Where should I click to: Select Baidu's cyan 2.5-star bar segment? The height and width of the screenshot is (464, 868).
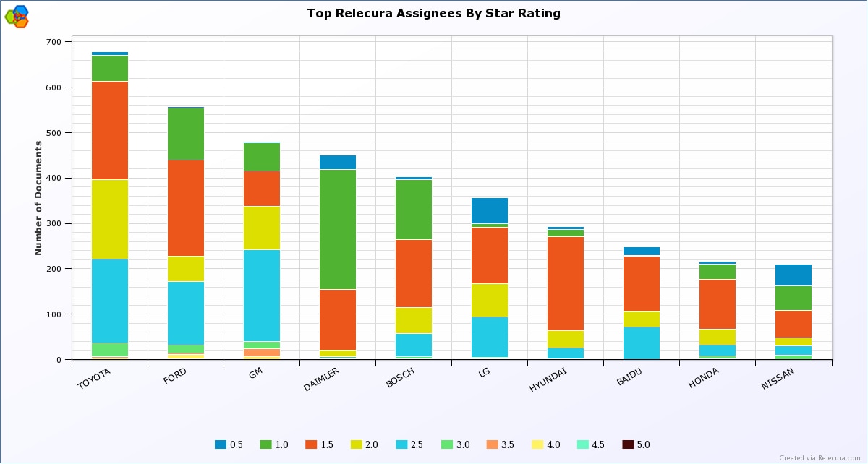point(642,343)
